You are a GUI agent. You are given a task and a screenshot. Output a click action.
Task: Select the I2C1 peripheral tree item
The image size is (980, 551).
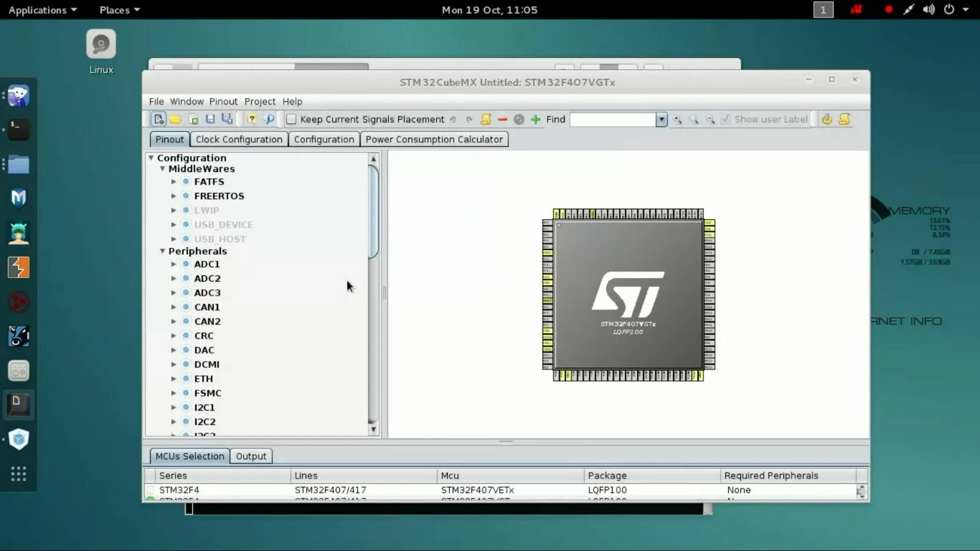(x=205, y=408)
